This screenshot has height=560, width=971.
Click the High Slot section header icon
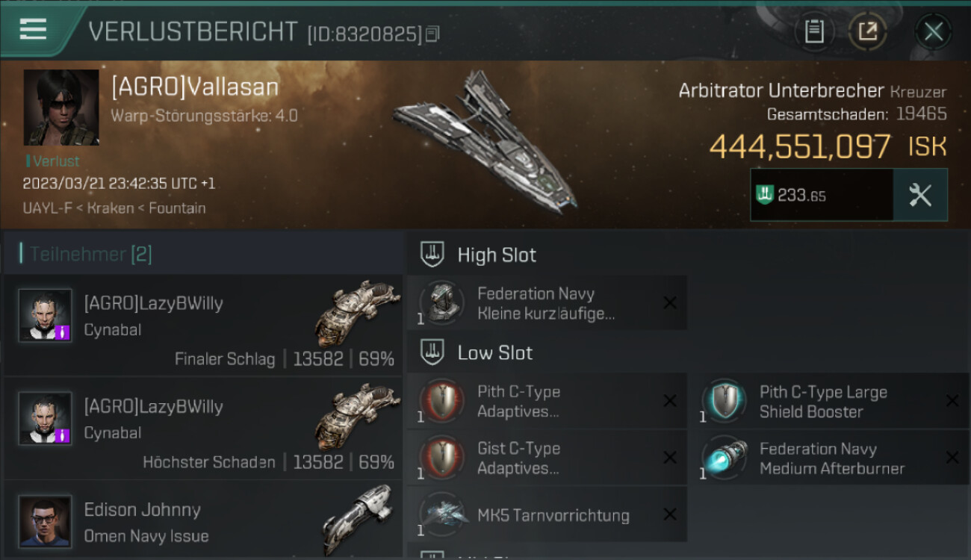click(x=432, y=255)
